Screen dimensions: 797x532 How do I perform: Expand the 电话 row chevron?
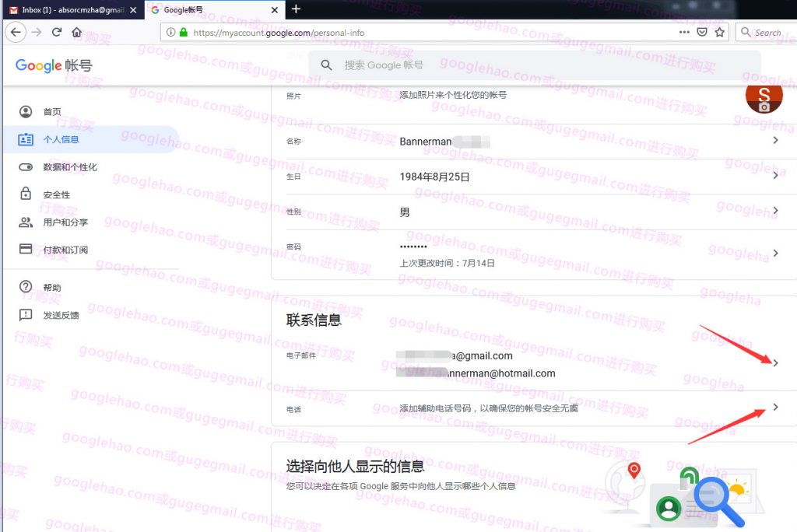(x=775, y=407)
